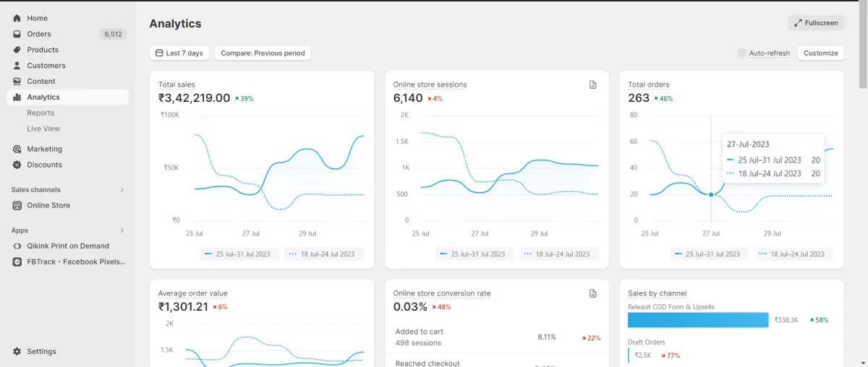The image size is (868, 367).
Task: Click the Settings gear icon
Action: point(17,352)
